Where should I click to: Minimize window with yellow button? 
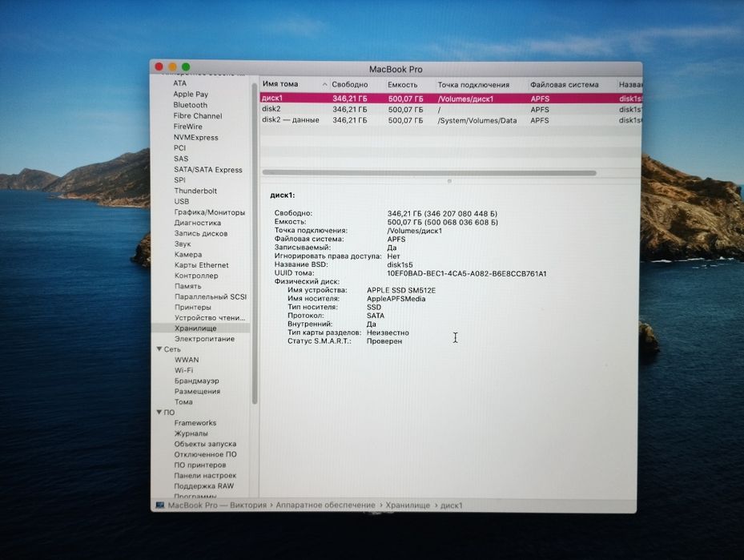pyautogui.click(x=173, y=67)
